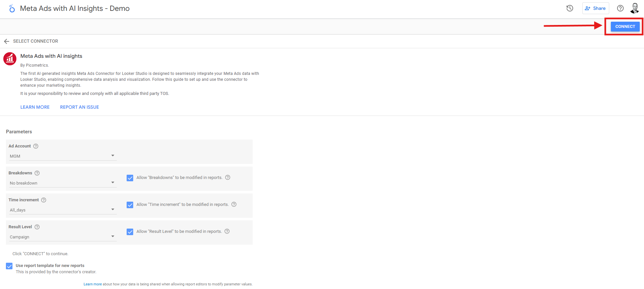
Task: Click the Time increment help icon
Action: click(44, 200)
